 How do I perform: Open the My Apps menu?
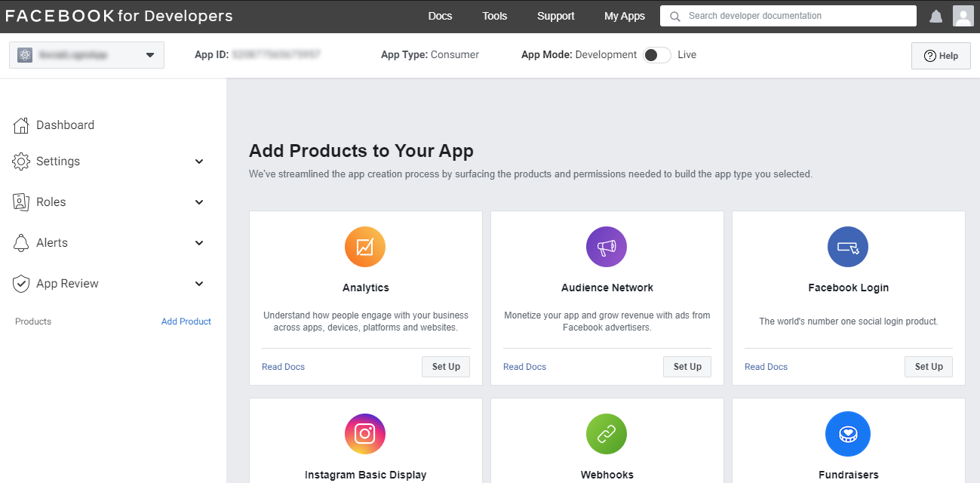[x=625, y=16]
